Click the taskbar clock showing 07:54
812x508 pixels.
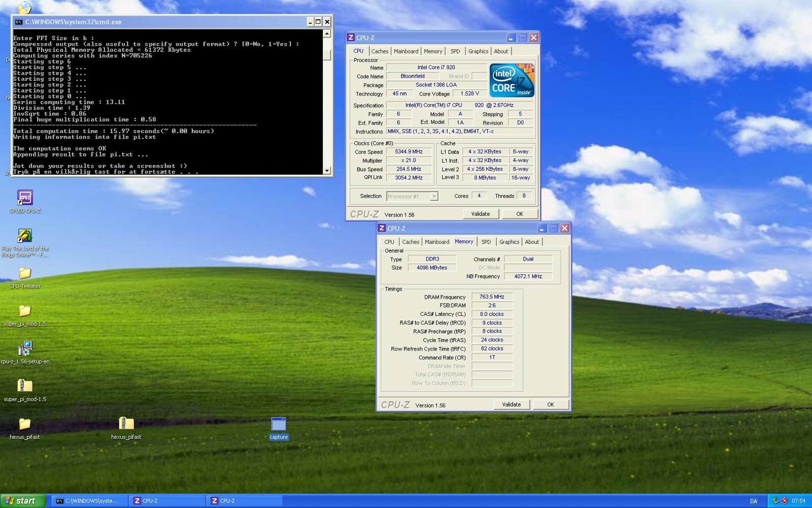(x=799, y=501)
